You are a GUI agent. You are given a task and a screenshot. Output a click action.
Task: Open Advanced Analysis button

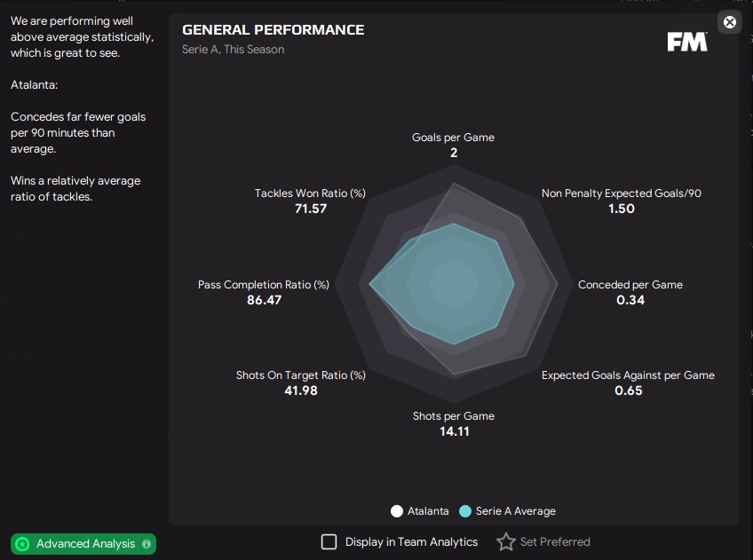coord(83,544)
